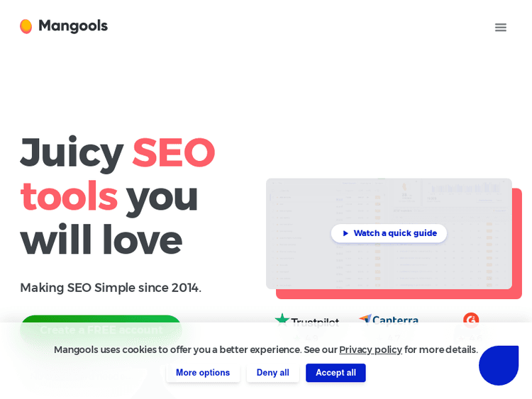This screenshot has height=399, width=532.
Task: Click the red G2 logo icon
Action: point(471,320)
